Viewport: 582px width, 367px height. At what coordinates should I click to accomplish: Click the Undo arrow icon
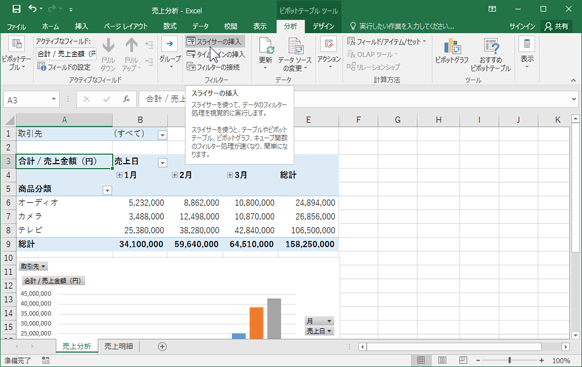coord(33,9)
